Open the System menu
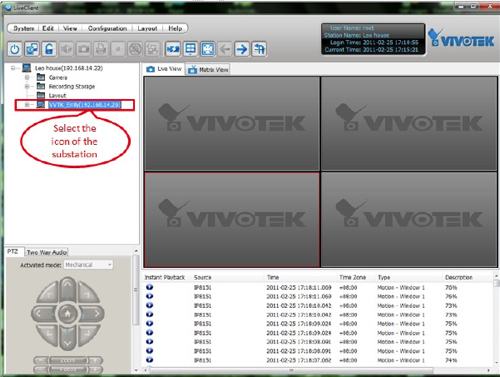The width and height of the screenshot is (500, 377). pyautogui.click(x=24, y=28)
